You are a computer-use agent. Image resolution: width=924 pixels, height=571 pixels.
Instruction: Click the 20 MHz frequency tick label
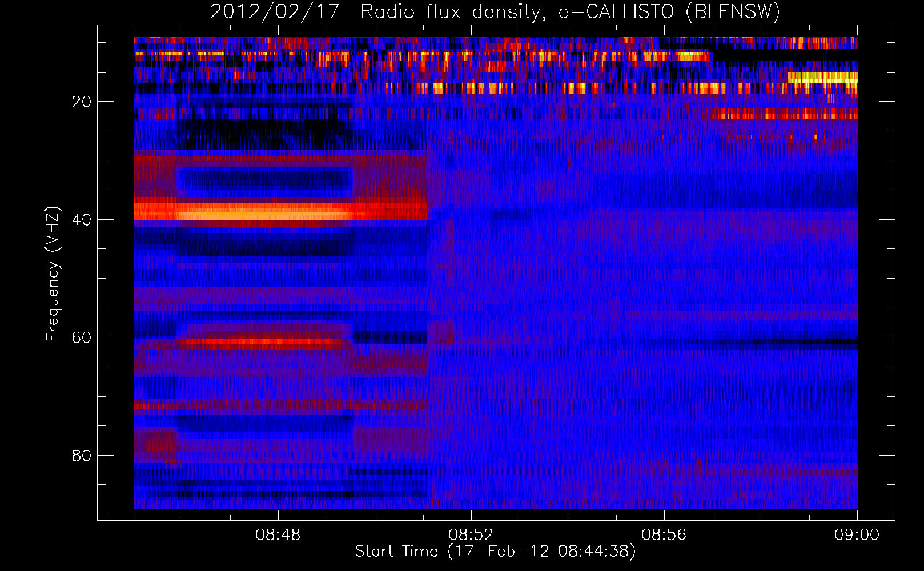[82, 102]
